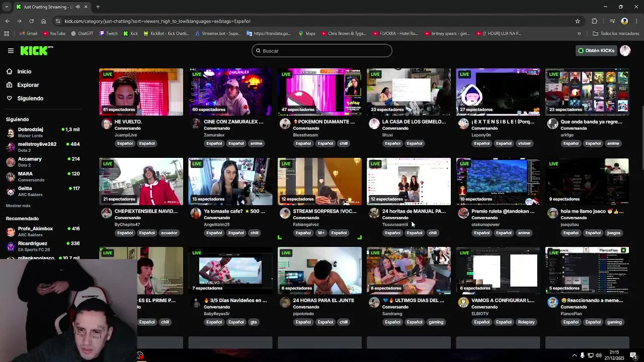The image size is (644, 362).
Task: Open the HE VUELTO. stream thumbnail
Action: (x=141, y=92)
